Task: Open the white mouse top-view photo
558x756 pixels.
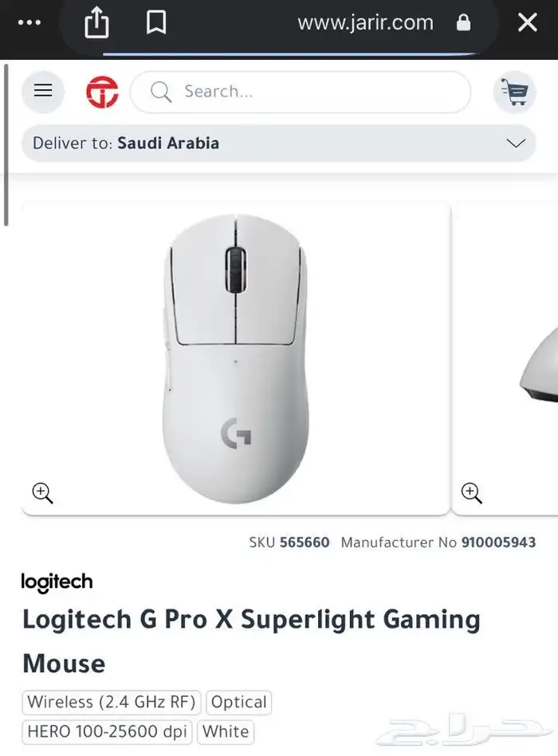Action: coord(236,359)
